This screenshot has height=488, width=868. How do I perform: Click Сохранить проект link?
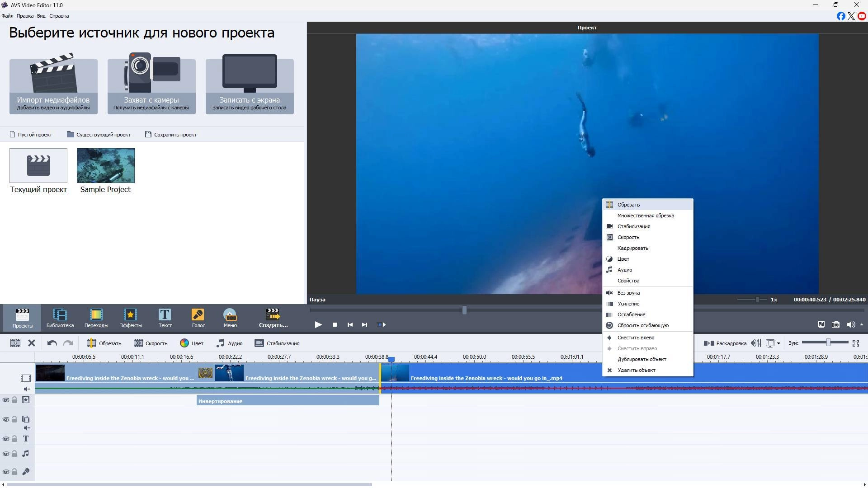[x=171, y=135]
